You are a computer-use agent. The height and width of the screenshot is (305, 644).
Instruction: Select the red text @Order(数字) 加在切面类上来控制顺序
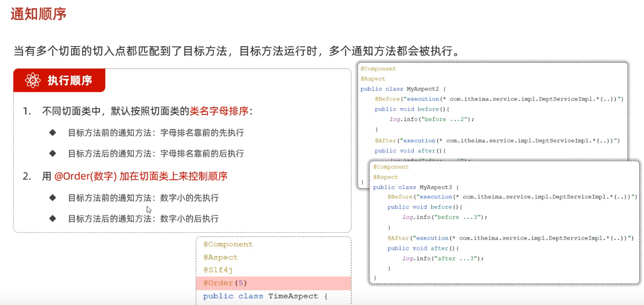tap(141, 176)
